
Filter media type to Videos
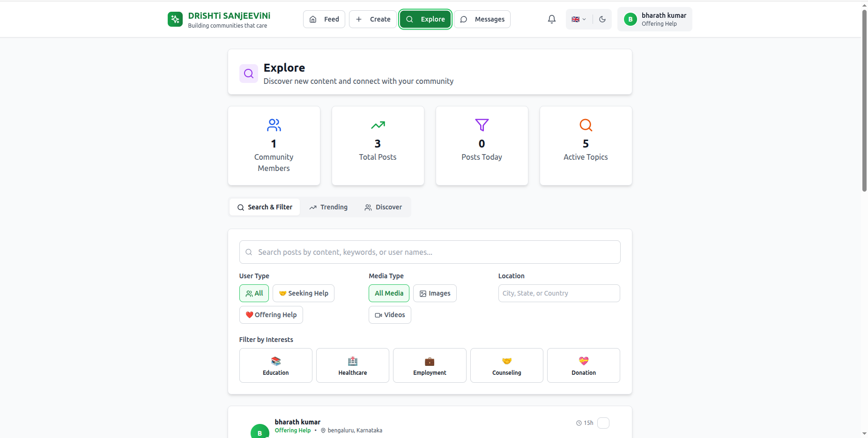point(390,315)
